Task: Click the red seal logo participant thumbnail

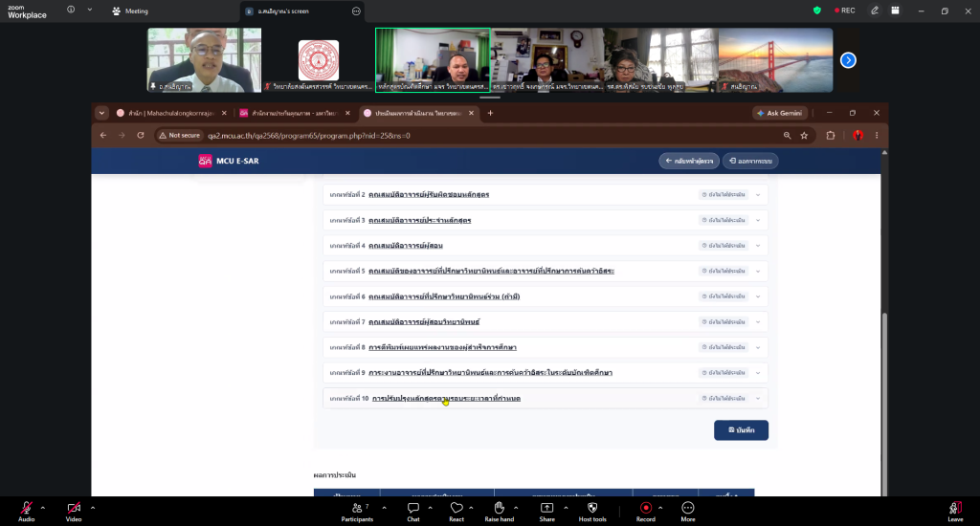Action: tap(318, 60)
